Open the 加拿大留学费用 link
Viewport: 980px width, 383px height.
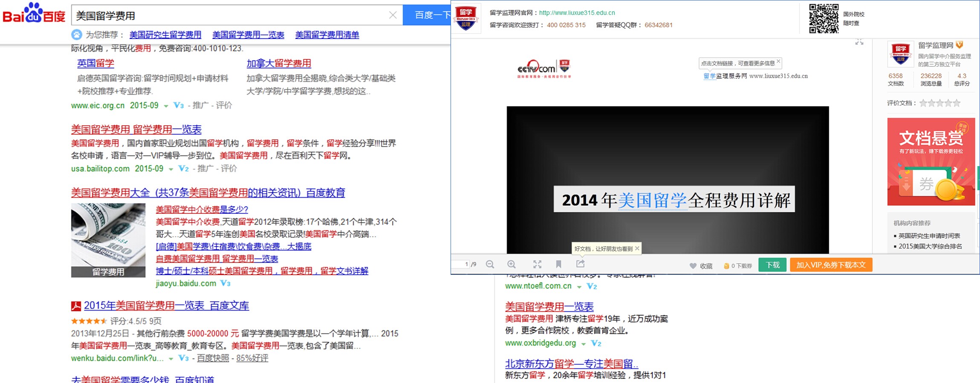(278, 63)
